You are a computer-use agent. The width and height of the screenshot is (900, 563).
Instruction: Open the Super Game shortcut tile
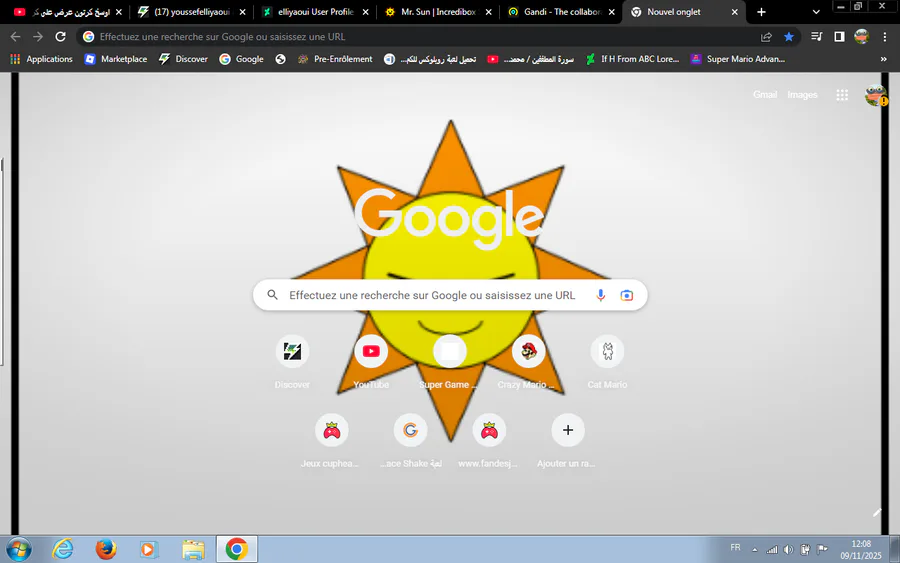pos(449,362)
